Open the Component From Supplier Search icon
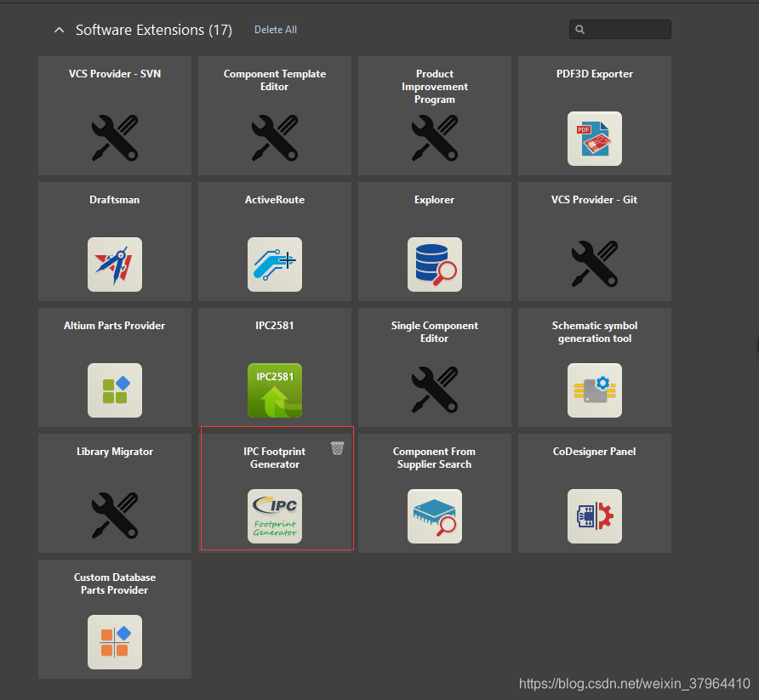 435,516
